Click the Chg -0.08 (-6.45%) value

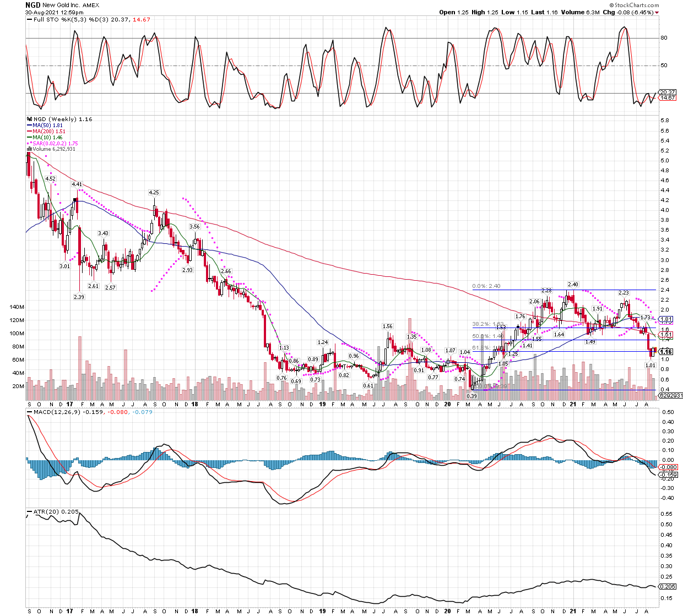click(x=628, y=13)
